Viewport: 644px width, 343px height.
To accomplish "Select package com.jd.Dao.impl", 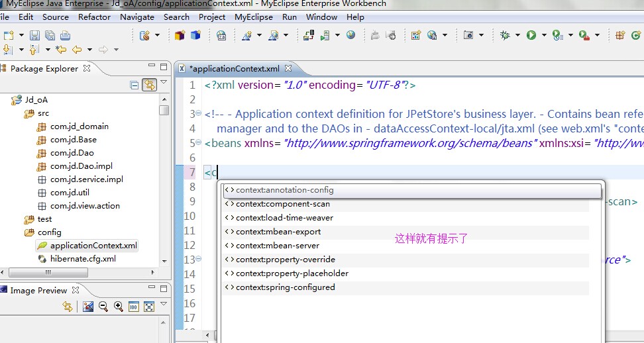I will point(81,166).
